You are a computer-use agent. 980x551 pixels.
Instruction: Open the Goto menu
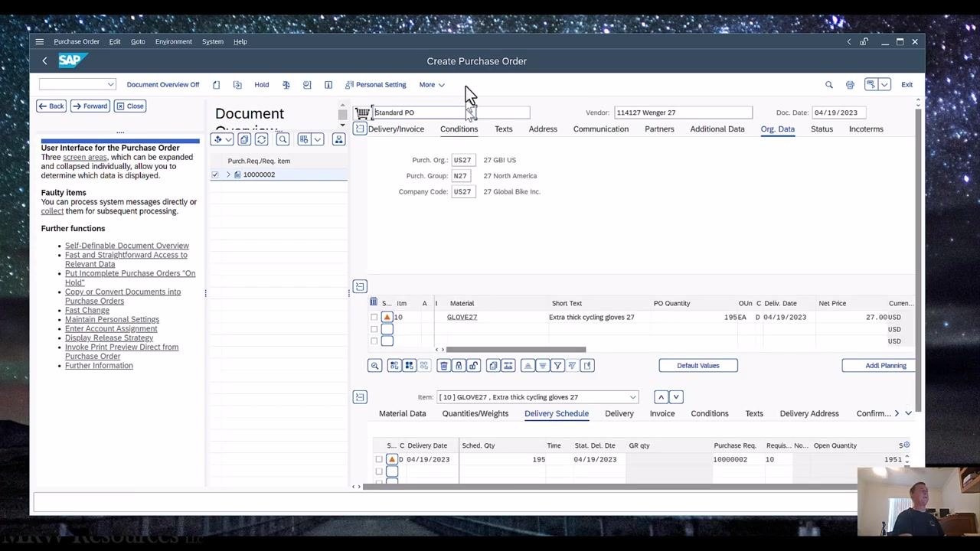tap(138, 42)
